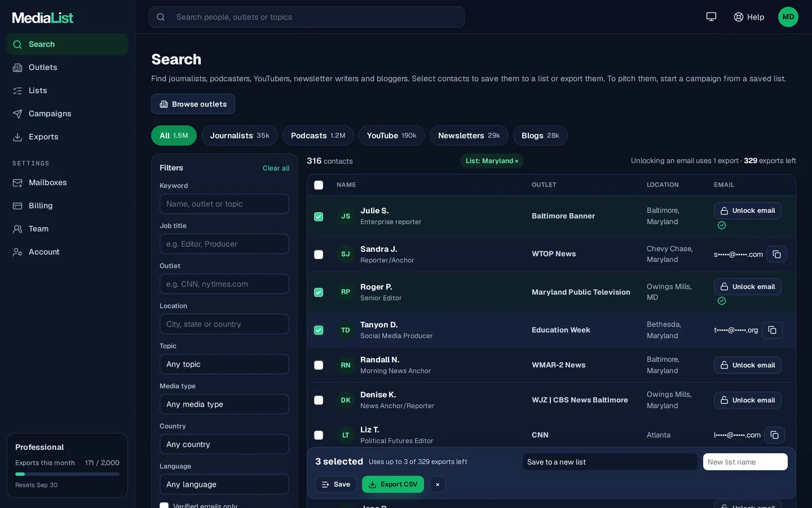Click Clear all in the Filters panel
This screenshot has height=508, width=812.
point(276,168)
